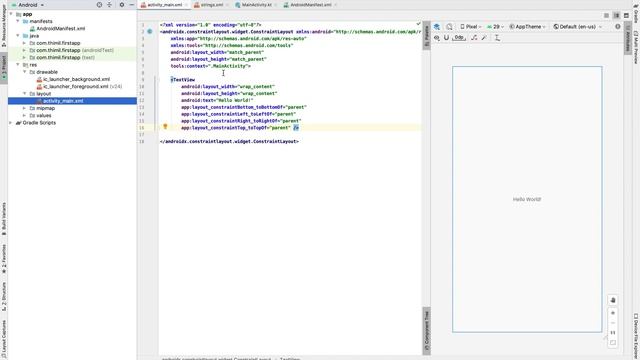The width and height of the screenshot is (640, 360).
Task: Click the gutter icon on line 2
Action: (150, 31)
